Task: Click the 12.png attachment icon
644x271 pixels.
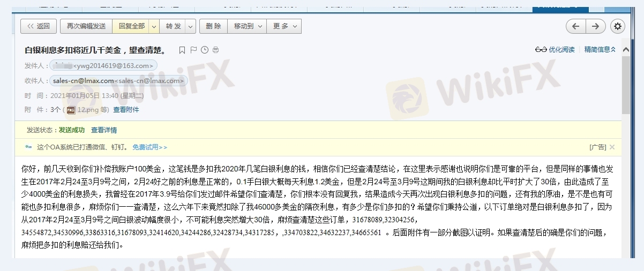Action: click(x=71, y=110)
